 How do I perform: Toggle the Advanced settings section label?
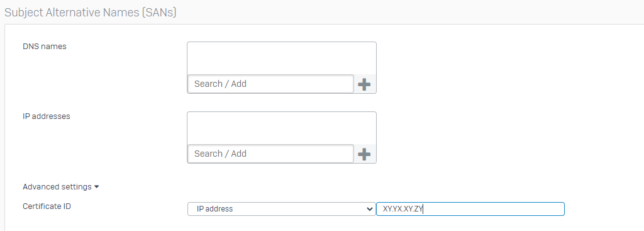coord(57,187)
